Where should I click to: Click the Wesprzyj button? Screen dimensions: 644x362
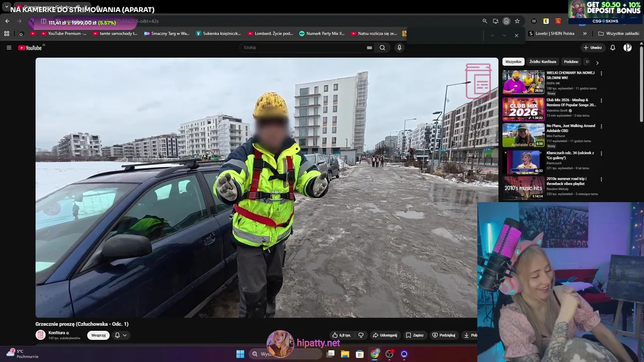pyautogui.click(x=98, y=335)
